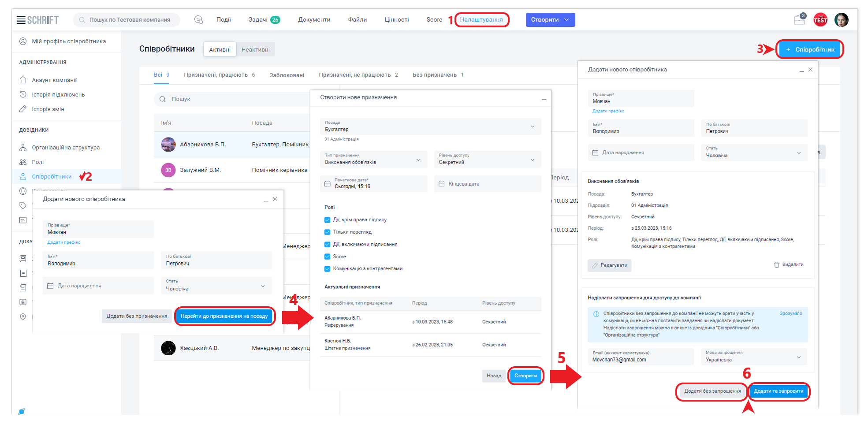Open the hamburger menu next to SCHRIFT logo
The height and width of the screenshot is (424, 868).
[x=21, y=20]
